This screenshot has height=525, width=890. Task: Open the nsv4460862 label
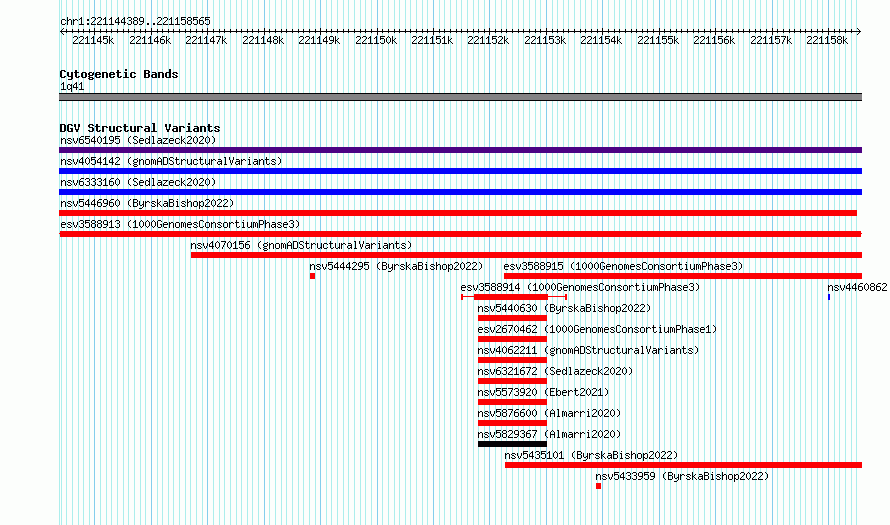pos(857,287)
